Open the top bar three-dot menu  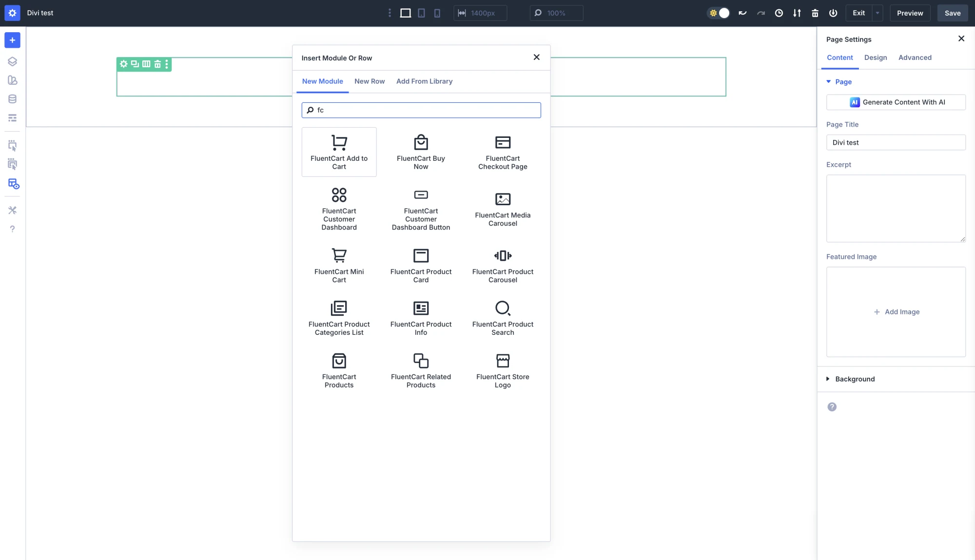tap(389, 13)
